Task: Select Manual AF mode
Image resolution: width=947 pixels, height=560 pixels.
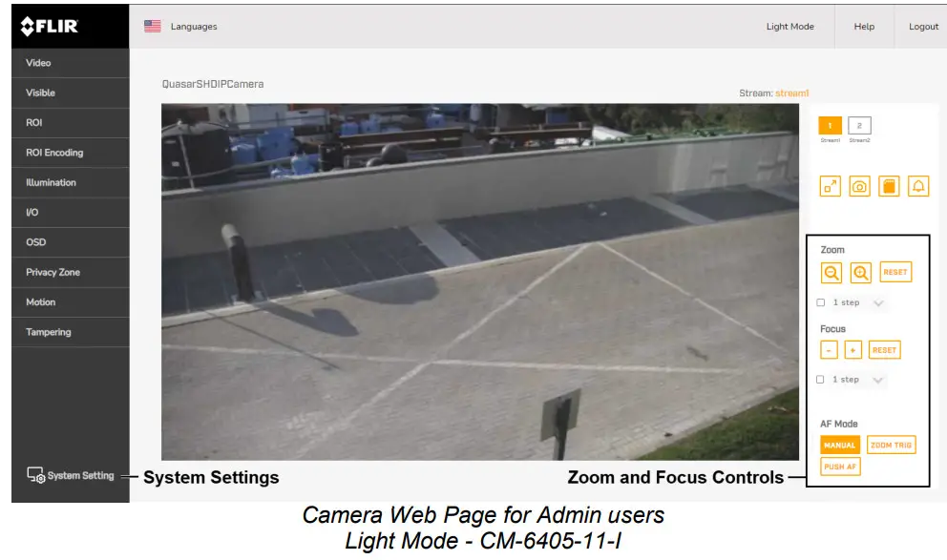Action: [839, 445]
